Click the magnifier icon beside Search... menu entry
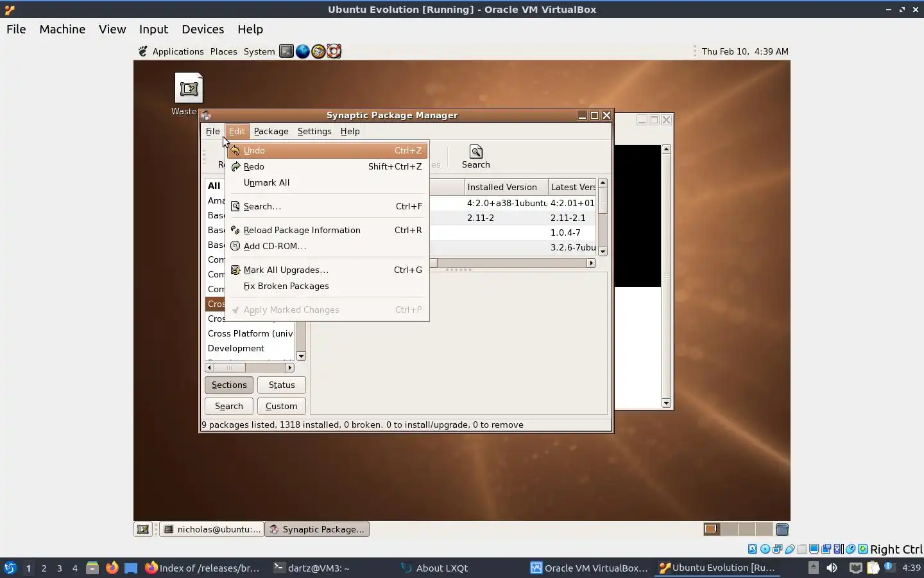 click(x=235, y=206)
